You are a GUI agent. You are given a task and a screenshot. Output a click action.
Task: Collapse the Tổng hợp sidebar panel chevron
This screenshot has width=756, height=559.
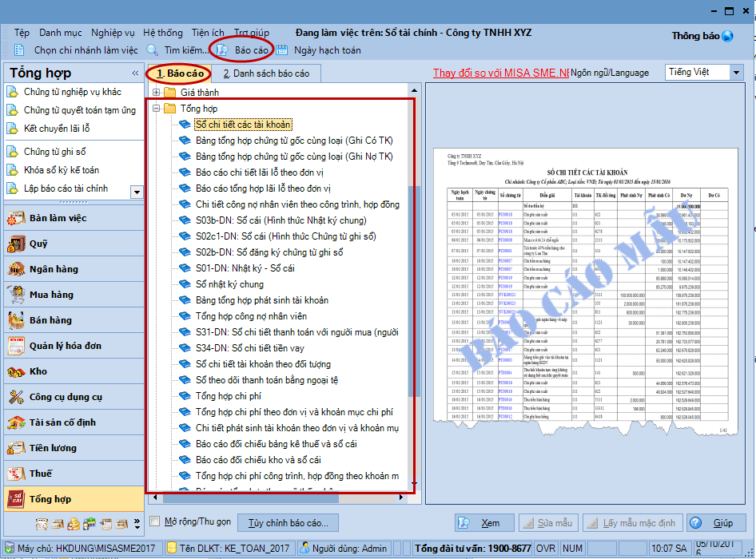click(x=135, y=73)
